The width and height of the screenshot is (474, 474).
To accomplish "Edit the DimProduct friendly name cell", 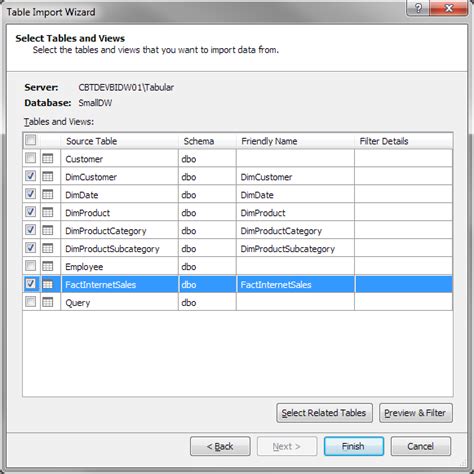I will [x=295, y=213].
